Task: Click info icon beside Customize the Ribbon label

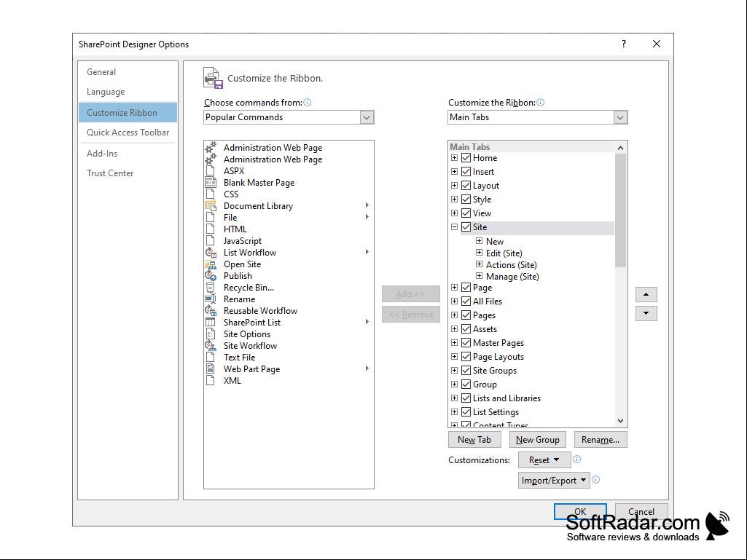Action: [540, 103]
